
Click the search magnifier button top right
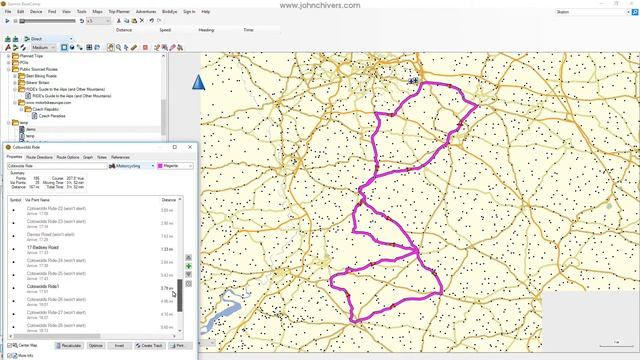[x=635, y=12]
